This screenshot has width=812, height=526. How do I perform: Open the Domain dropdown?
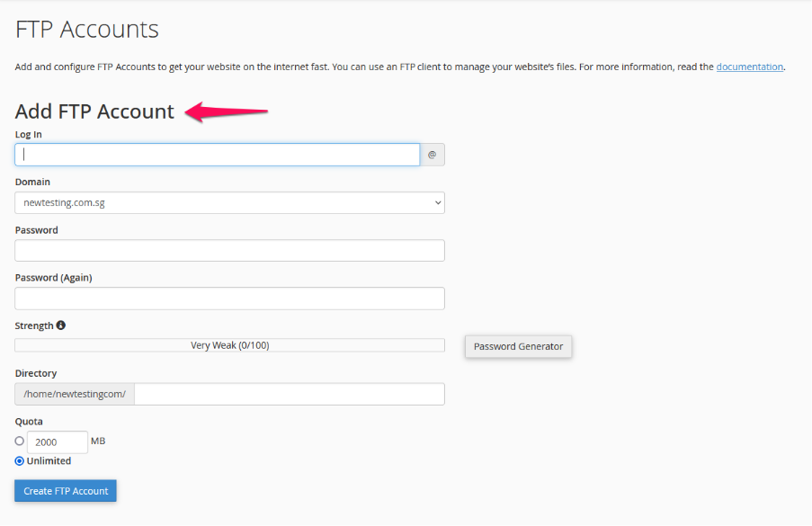click(229, 202)
